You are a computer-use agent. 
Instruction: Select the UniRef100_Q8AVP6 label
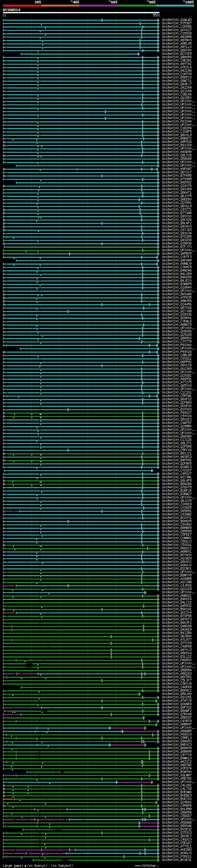[x=177, y=57]
